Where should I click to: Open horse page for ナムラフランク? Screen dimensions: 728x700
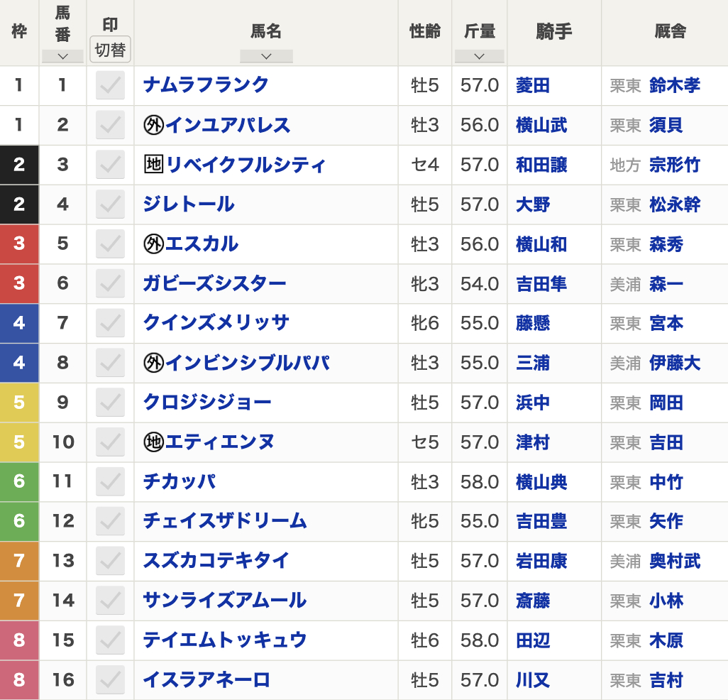point(206,85)
